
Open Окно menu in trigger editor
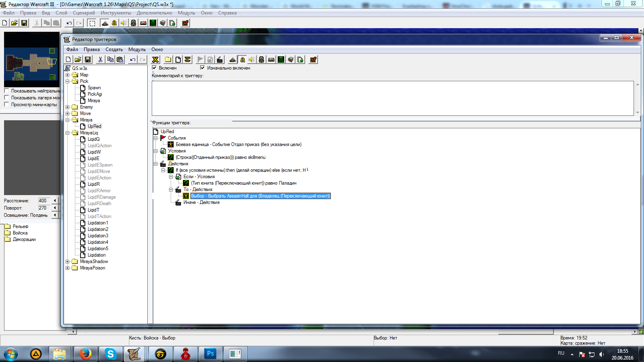(x=157, y=49)
